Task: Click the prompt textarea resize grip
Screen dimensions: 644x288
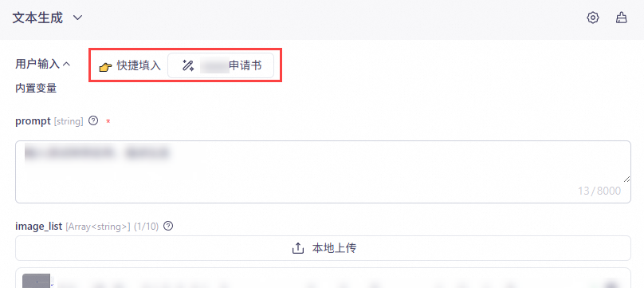Action: click(626, 179)
